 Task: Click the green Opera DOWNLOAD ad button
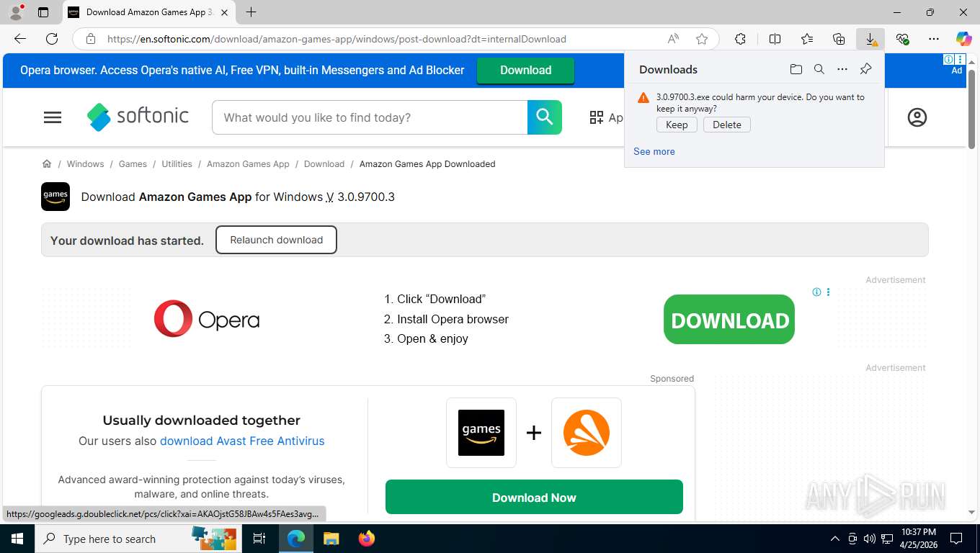click(729, 320)
